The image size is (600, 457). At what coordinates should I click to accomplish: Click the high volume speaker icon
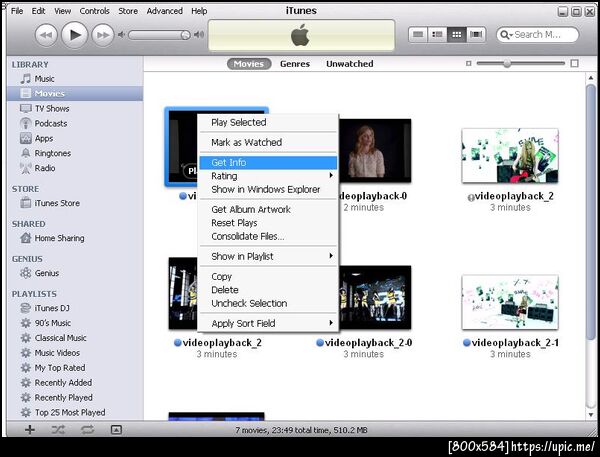pyautogui.click(x=199, y=35)
